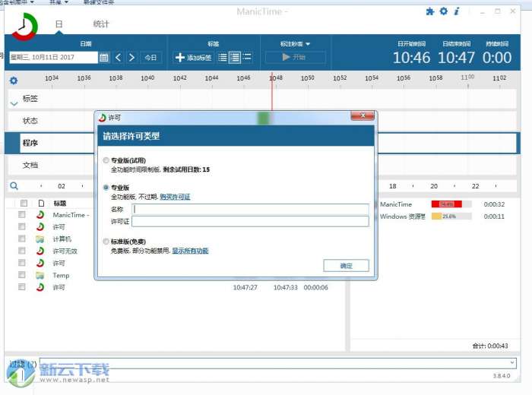The height and width of the screenshot is (395, 532).
Task: Open the 标注秒表 dropdown
Action: (x=295, y=44)
